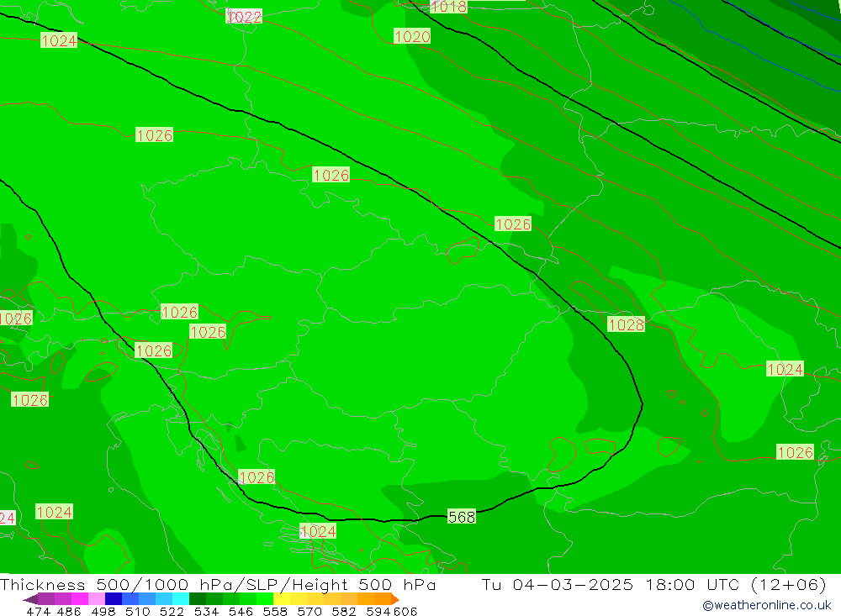Screen dimensions: 841x616
Task: Pick the dark blue swatch in the legend
Action: click(x=114, y=599)
